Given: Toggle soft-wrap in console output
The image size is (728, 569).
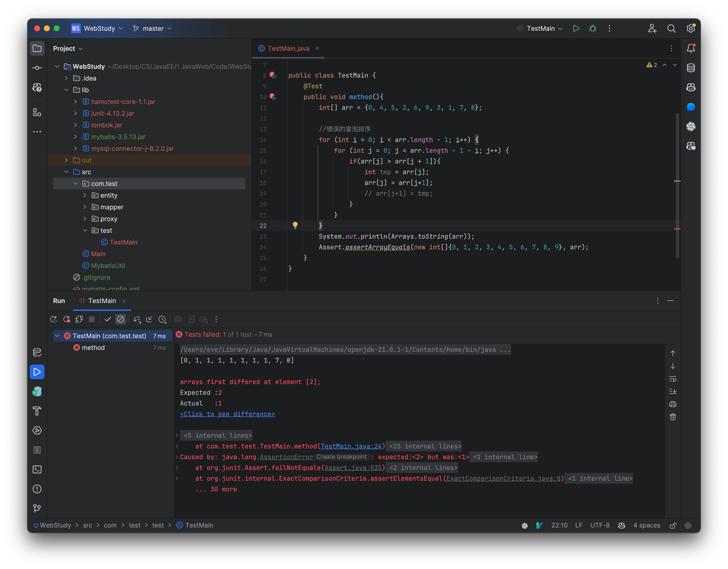Looking at the screenshot, I should point(673,379).
